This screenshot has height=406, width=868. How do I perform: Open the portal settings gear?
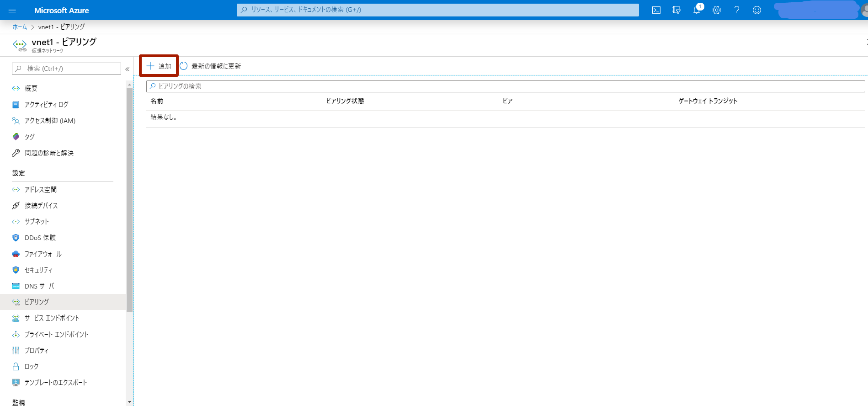pos(716,10)
